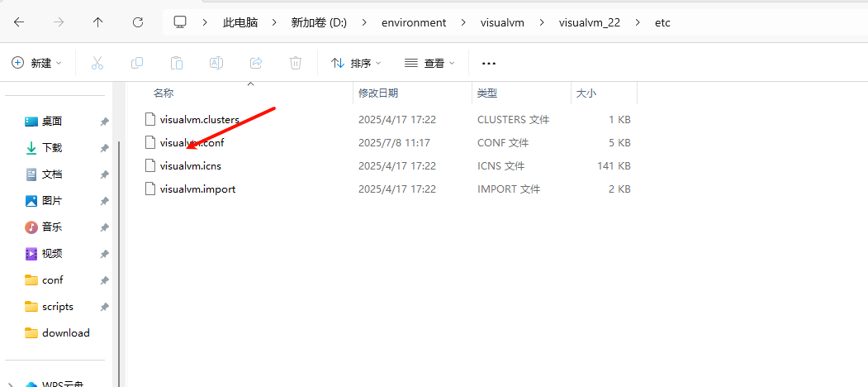This screenshot has width=868, height=387.
Task: Click the Share icon in toolbar
Action: [x=256, y=63]
